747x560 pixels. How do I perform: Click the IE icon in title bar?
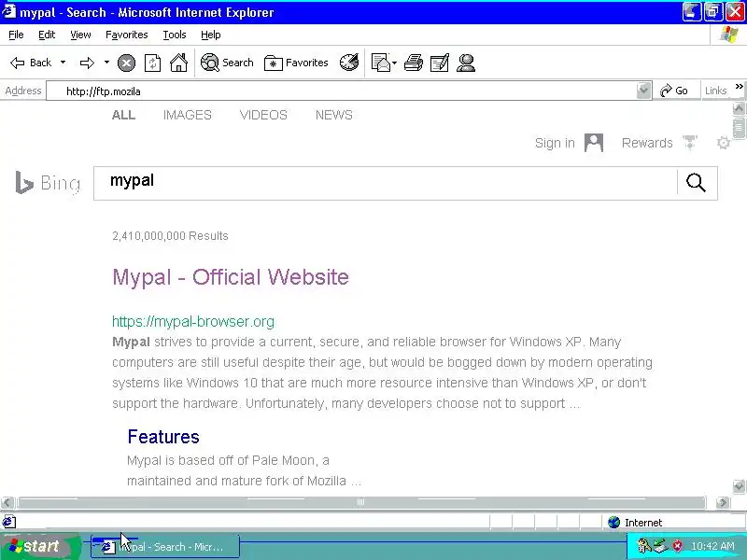pyautogui.click(x=8, y=10)
